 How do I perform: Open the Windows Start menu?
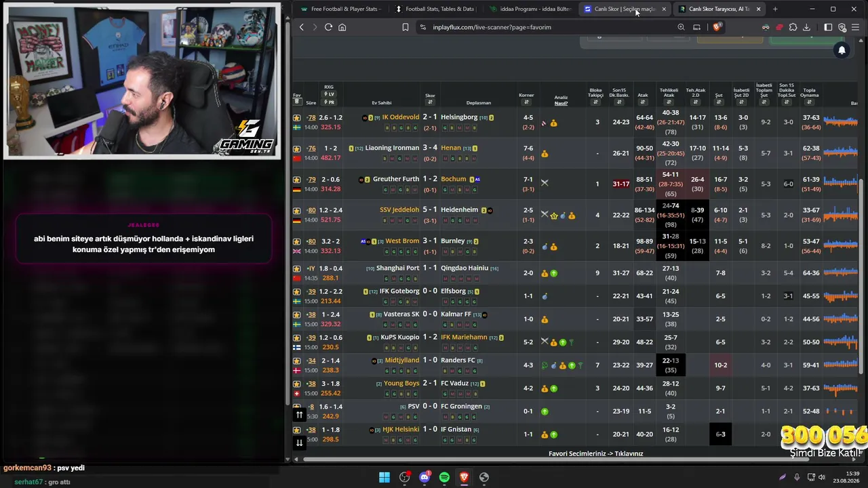384,477
